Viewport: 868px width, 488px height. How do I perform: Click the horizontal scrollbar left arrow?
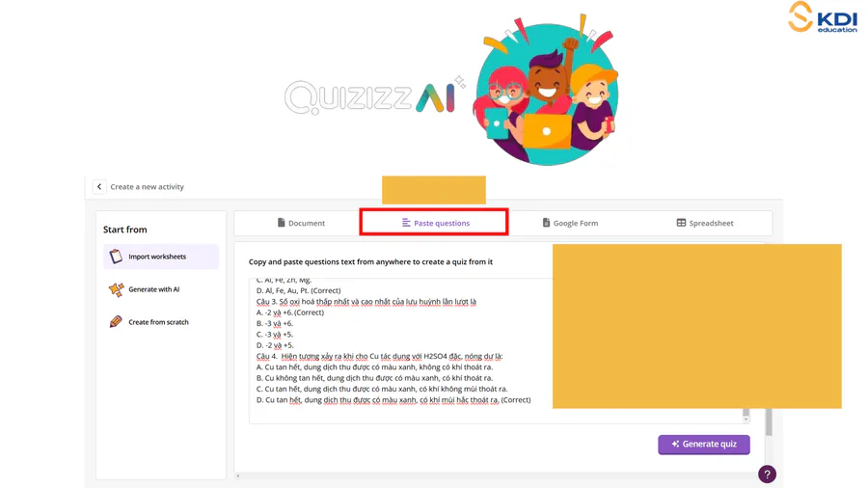click(x=238, y=475)
